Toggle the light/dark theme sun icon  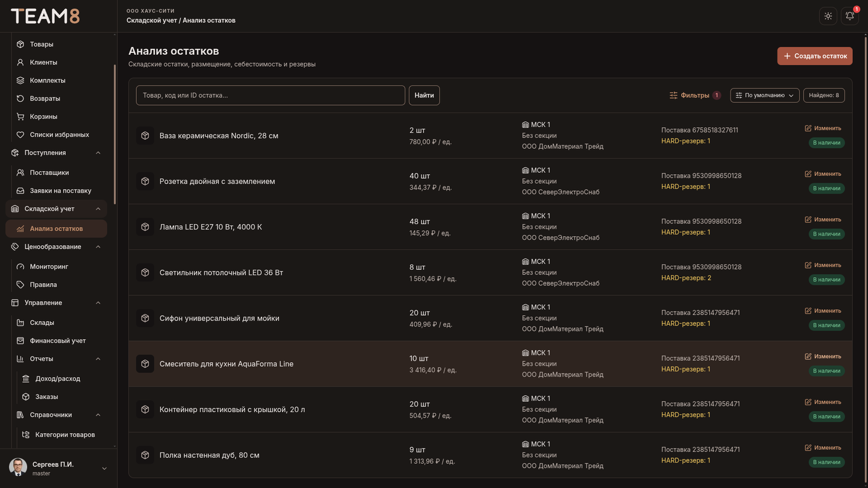coord(828,16)
